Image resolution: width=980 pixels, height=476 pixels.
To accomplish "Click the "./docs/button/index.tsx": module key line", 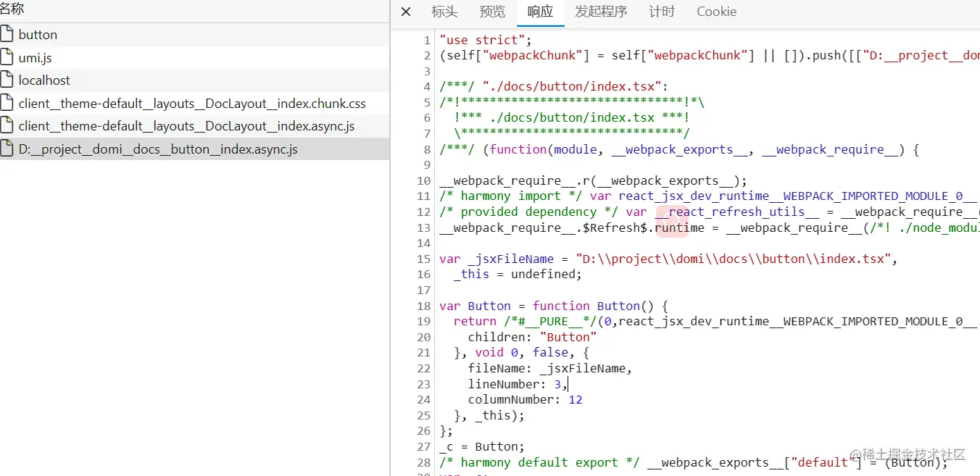I will point(554,87).
